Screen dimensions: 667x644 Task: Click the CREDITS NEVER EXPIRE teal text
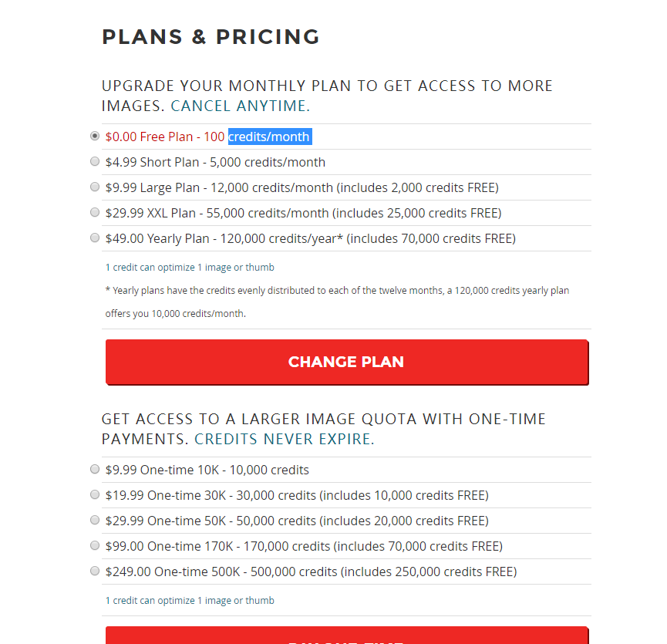pyautogui.click(x=284, y=440)
